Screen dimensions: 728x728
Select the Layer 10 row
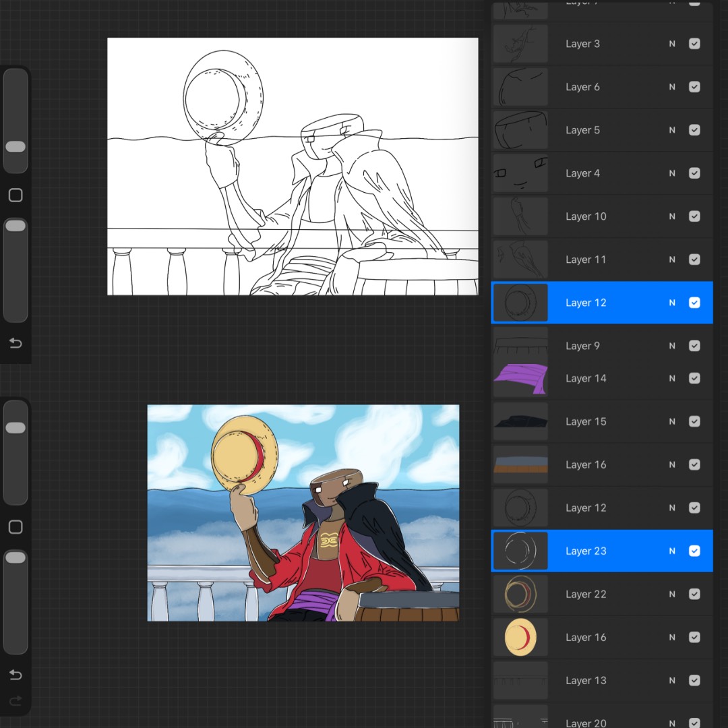602,216
